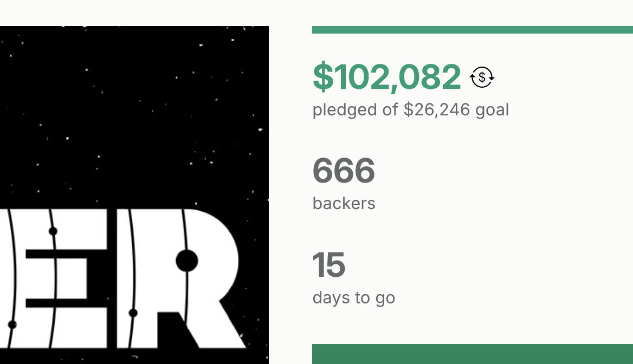Click the small black dot atop letter E
Viewport: 633px width, 364px height.
coord(53,231)
